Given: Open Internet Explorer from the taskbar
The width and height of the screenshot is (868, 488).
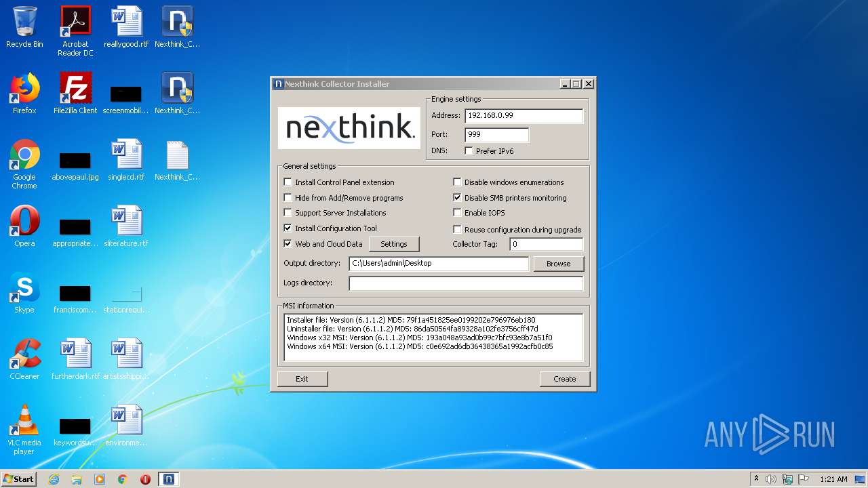Looking at the screenshot, I should point(54,479).
